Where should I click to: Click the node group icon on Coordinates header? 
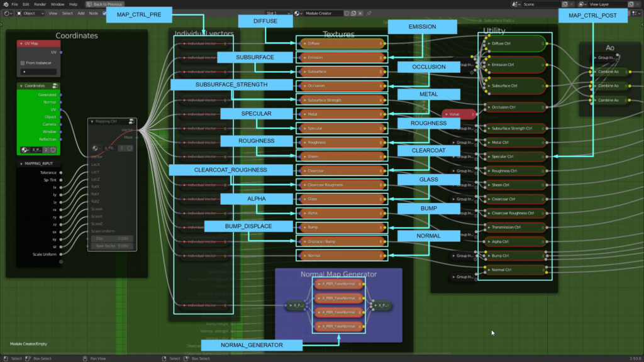click(55, 85)
